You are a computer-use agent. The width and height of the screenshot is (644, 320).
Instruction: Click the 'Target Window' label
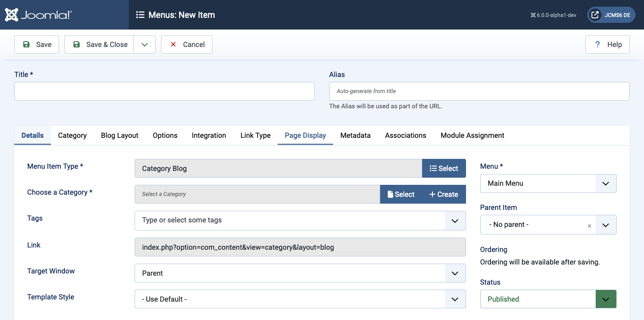(x=51, y=271)
